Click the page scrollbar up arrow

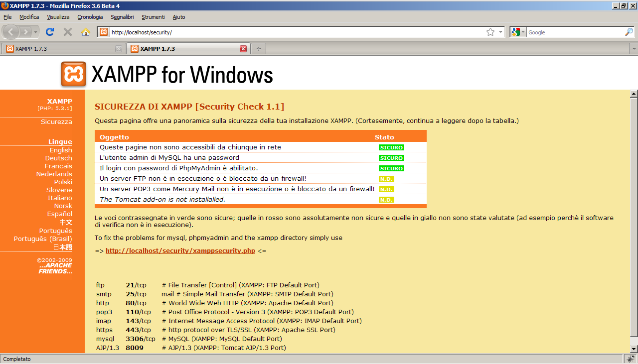pos(634,94)
